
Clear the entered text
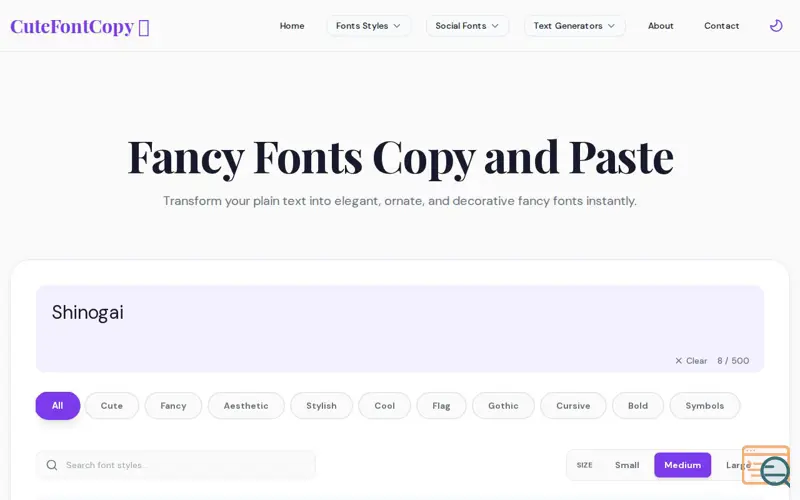click(x=691, y=361)
